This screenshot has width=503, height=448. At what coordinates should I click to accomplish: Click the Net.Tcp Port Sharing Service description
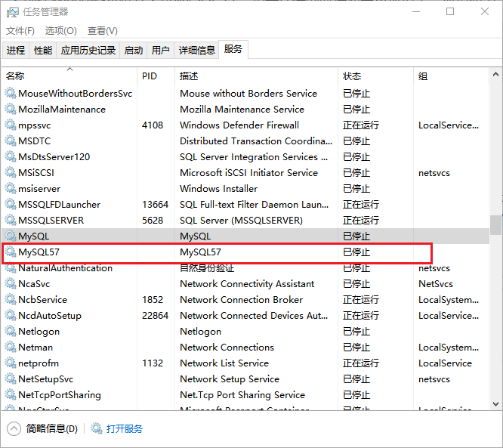pyautogui.click(x=242, y=394)
